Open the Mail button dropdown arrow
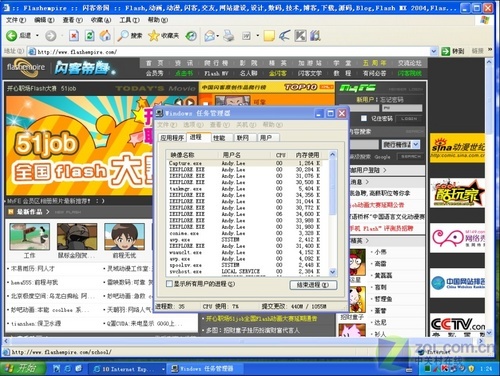500x376 pixels. tap(217, 36)
